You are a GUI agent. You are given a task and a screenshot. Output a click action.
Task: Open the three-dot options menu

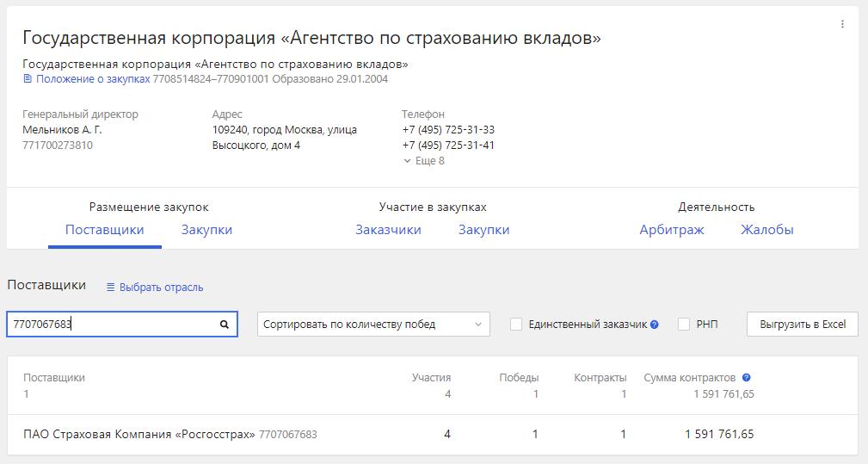(x=842, y=24)
